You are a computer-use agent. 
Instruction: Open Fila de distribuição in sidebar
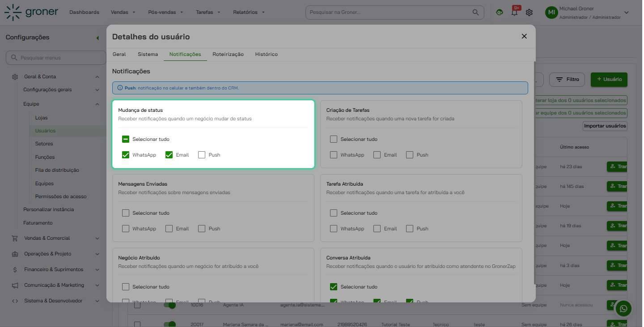pos(57,170)
